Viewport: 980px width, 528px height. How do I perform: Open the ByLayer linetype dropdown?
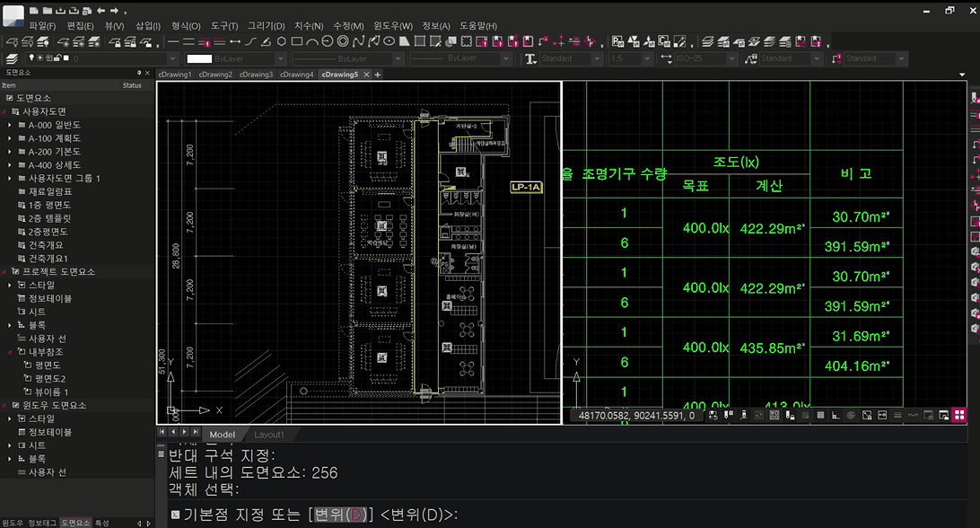398,58
